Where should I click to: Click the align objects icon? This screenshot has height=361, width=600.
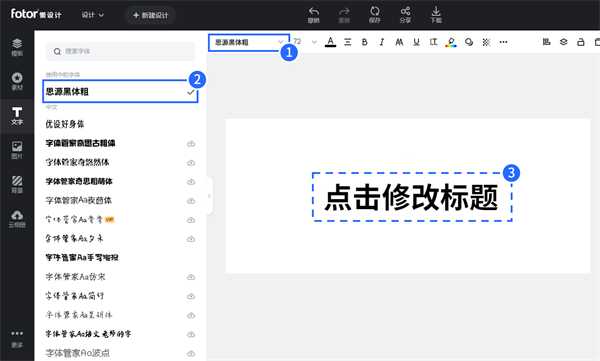(x=546, y=42)
